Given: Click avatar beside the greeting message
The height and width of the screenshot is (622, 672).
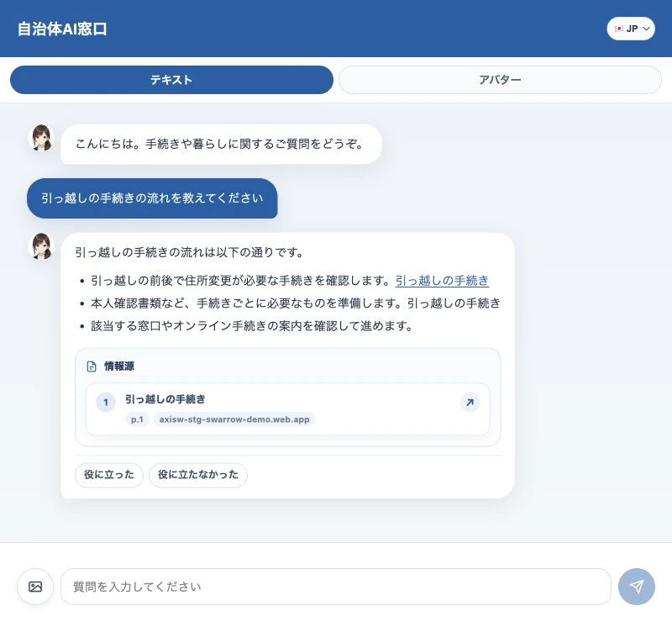Looking at the screenshot, I should (x=41, y=138).
